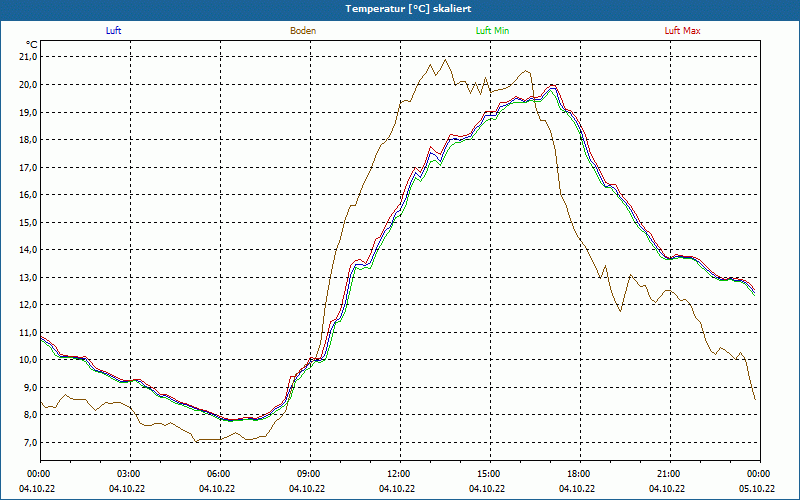Click the 18:00 time axis label

click(580, 473)
